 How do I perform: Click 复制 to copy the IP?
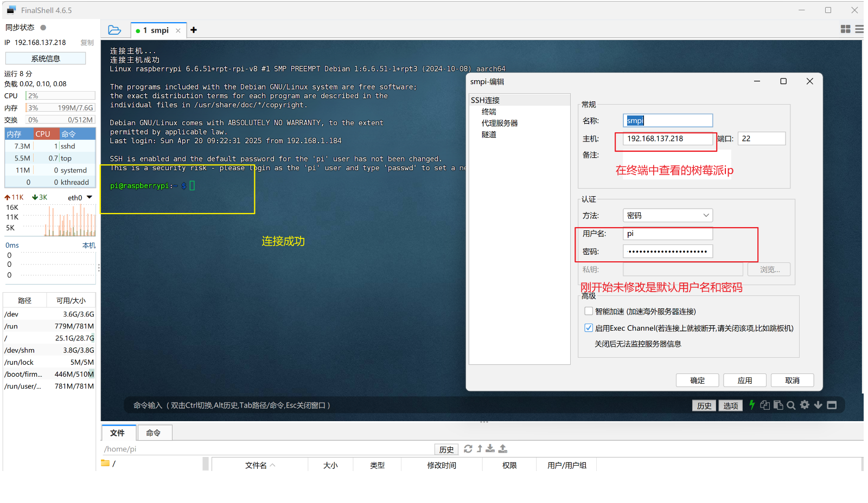(x=87, y=42)
